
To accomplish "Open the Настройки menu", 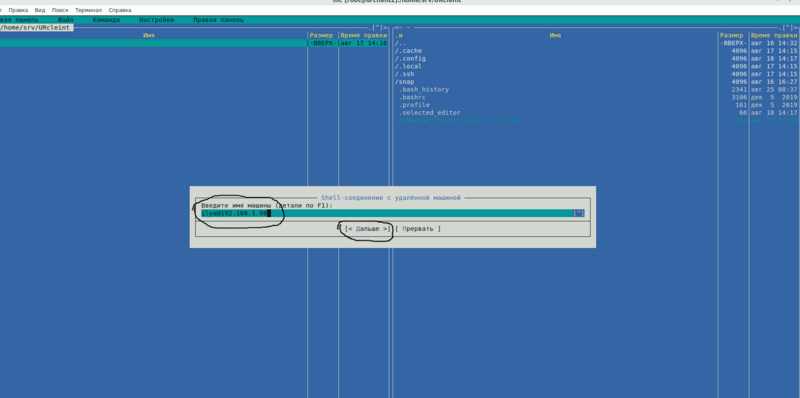I will (156, 20).
